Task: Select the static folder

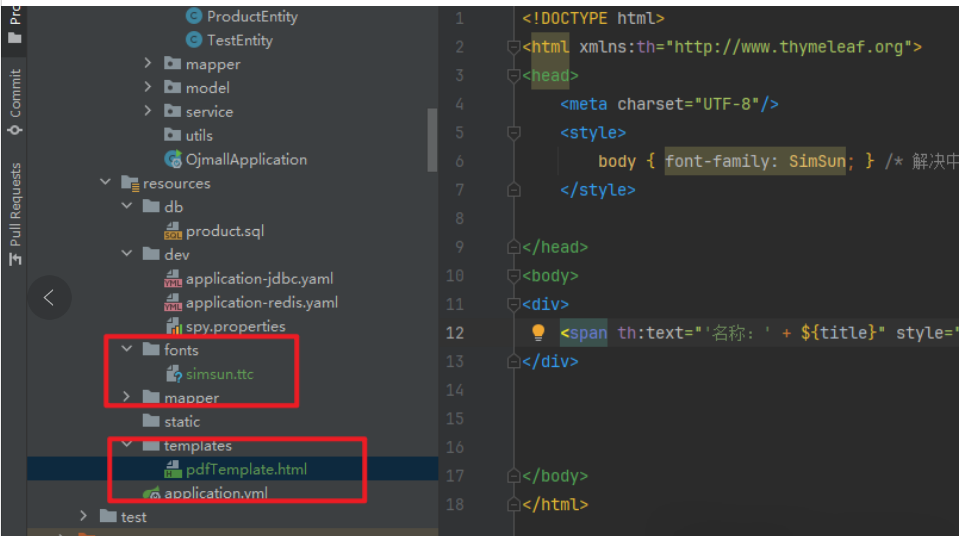Action: pyautogui.click(x=182, y=422)
